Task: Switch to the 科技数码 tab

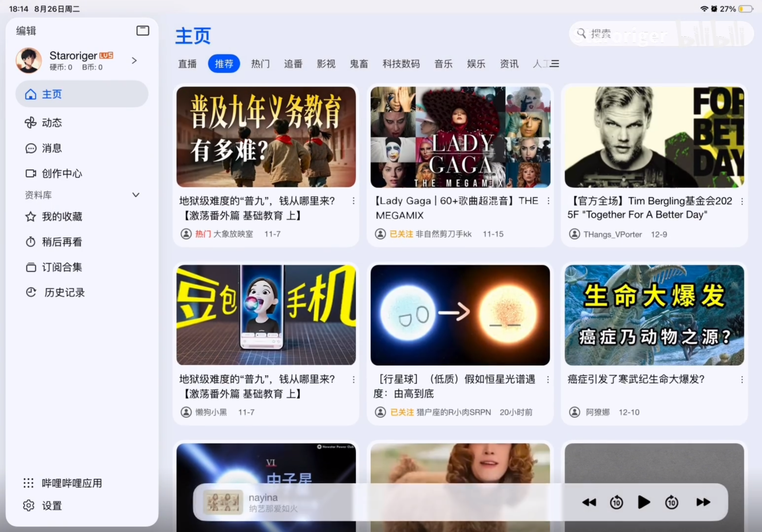Action: pos(401,64)
